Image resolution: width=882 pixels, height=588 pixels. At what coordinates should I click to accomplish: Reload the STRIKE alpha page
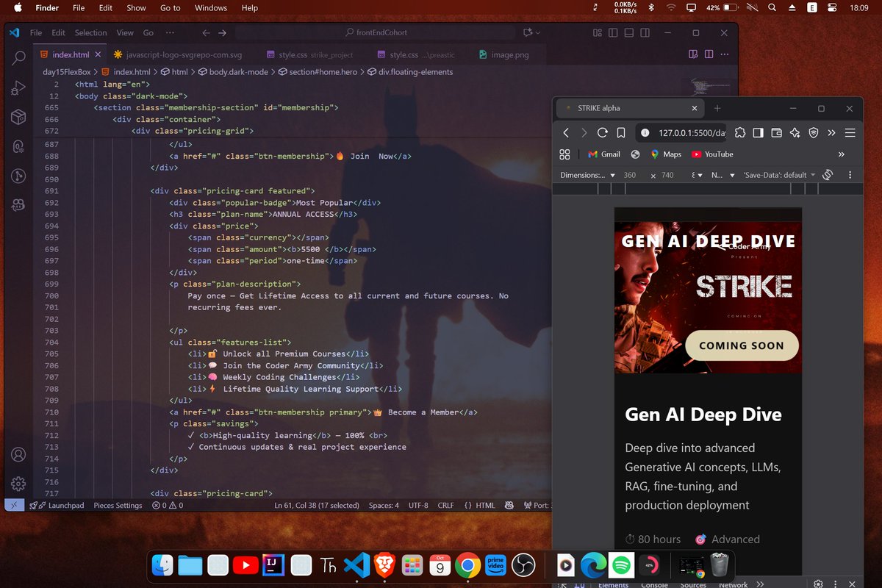click(602, 133)
